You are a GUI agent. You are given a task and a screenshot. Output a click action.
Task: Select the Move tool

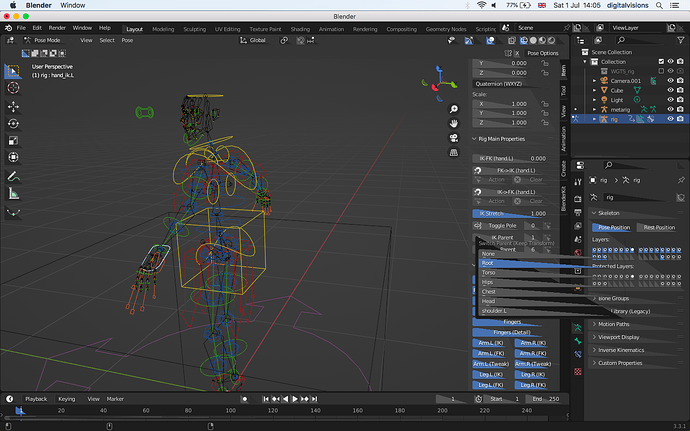point(13,107)
